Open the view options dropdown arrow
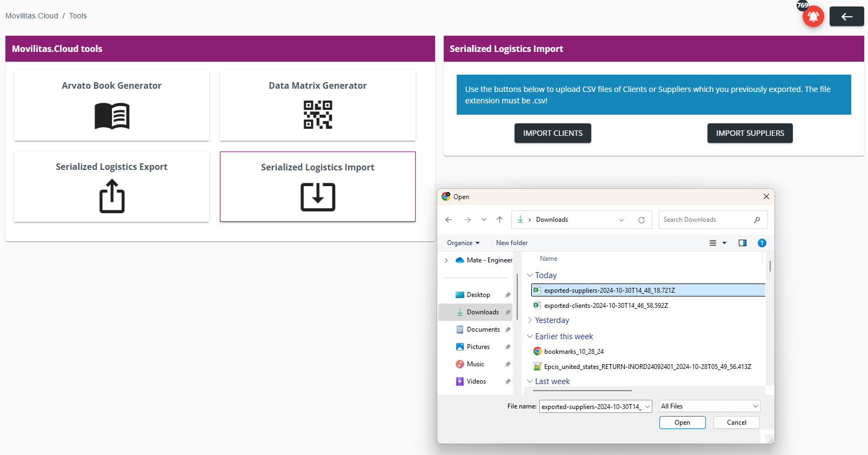Viewport: 868px width, 455px height. (x=725, y=243)
